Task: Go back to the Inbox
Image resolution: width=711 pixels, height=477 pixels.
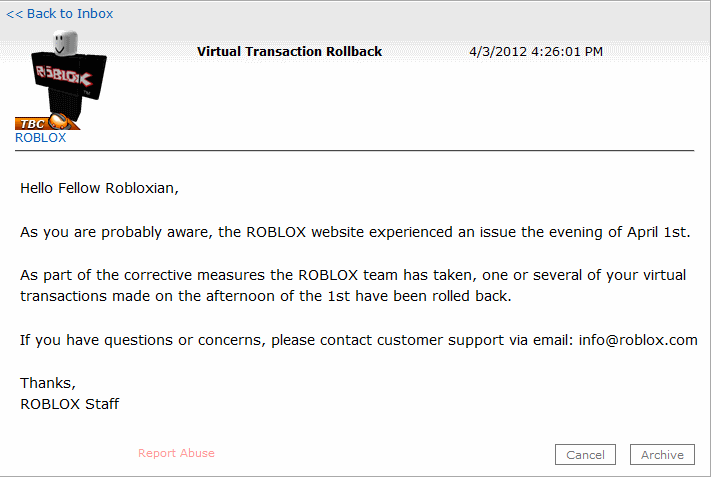Action: pos(59,14)
